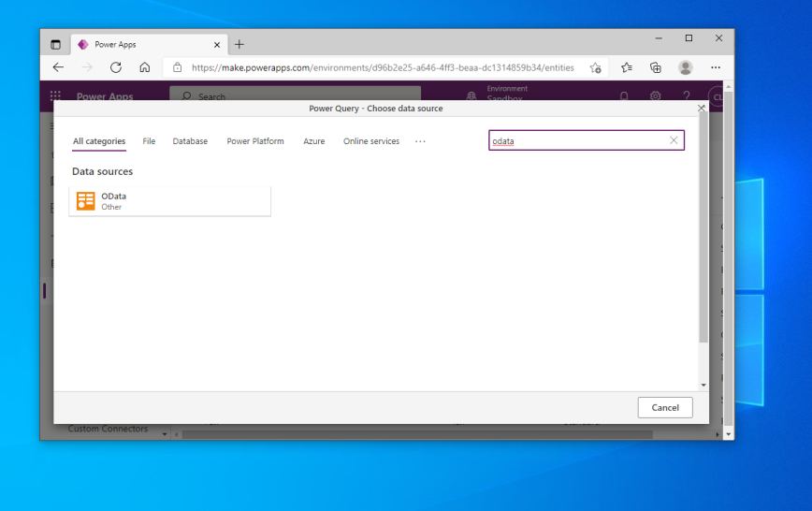812x511 pixels.
Task: View site information lock icon
Action: tap(177, 67)
